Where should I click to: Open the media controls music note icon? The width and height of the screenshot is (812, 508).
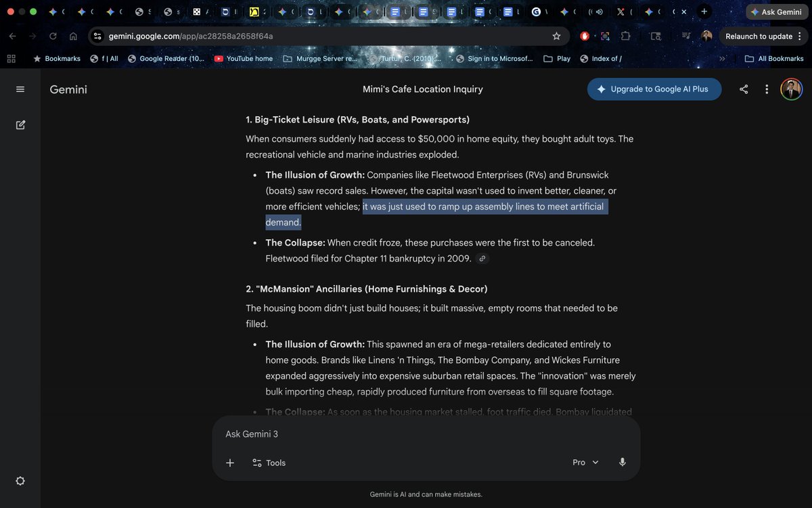(x=686, y=37)
